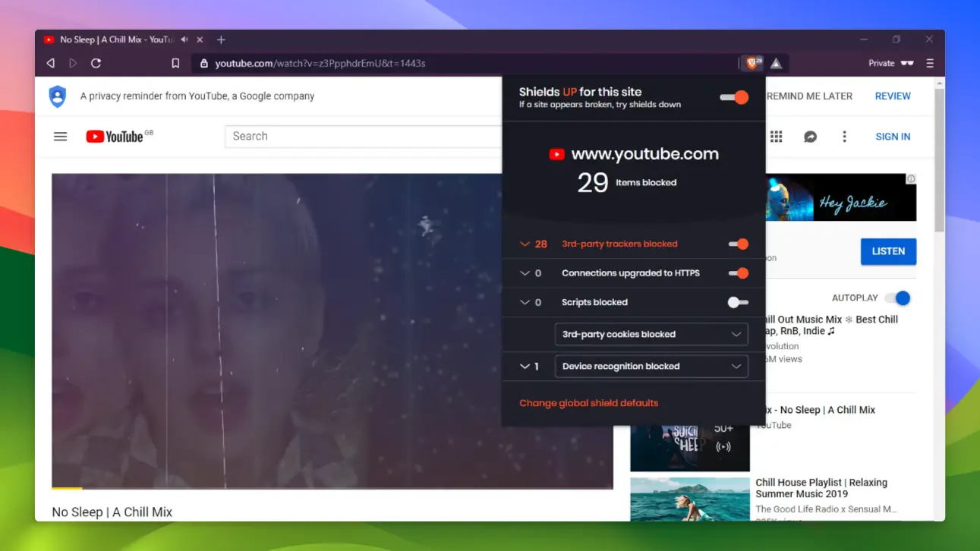Bookmark this page using the bookmark icon

[x=175, y=63]
